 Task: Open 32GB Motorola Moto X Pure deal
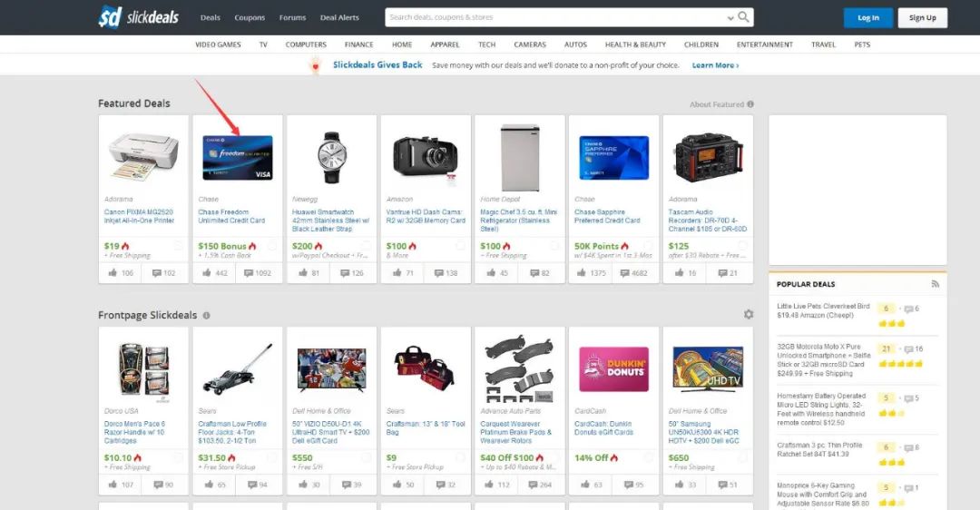824,360
